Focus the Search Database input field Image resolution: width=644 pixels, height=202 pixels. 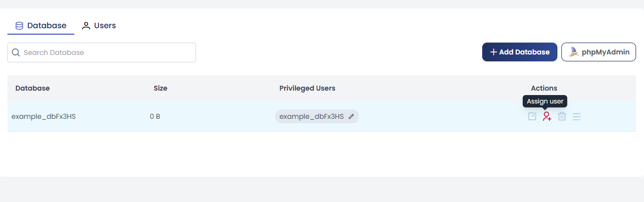101,52
